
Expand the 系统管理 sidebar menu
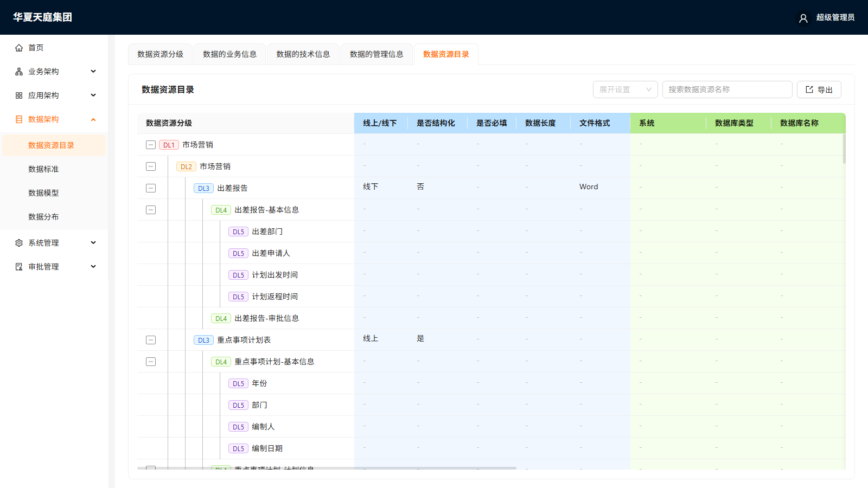[x=93, y=243]
